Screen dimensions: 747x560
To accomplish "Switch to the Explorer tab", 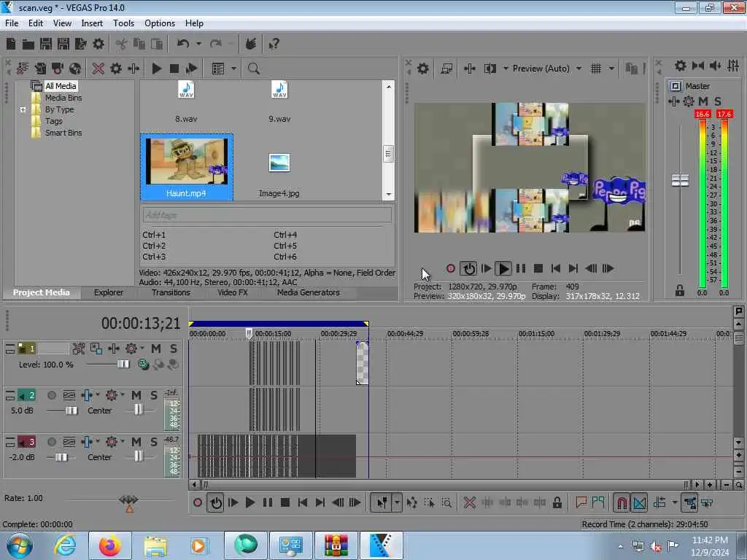I will (x=108, y=292).
